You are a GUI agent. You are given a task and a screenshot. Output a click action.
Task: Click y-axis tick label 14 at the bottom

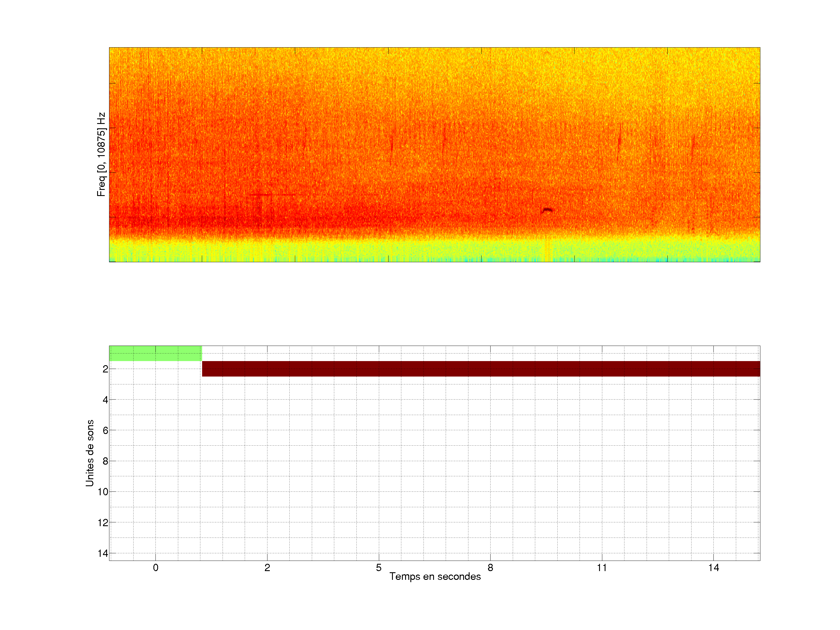(103, 553)
